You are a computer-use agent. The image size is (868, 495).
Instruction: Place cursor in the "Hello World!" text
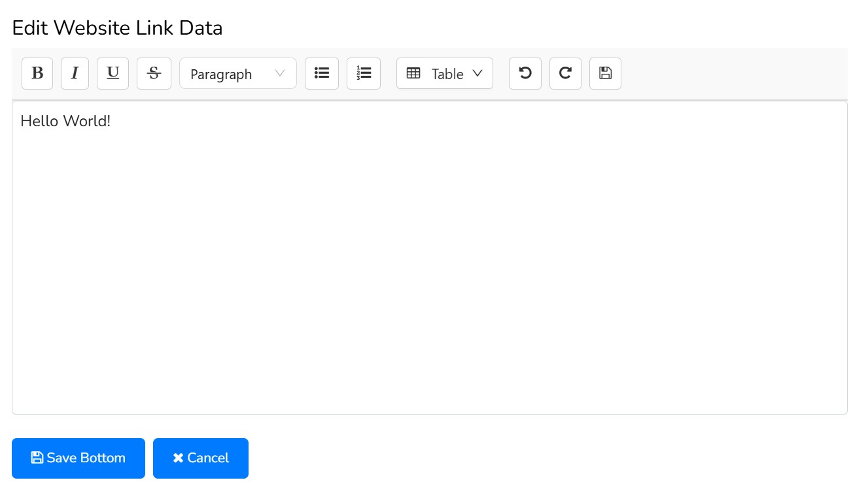[x=65, y=121]
